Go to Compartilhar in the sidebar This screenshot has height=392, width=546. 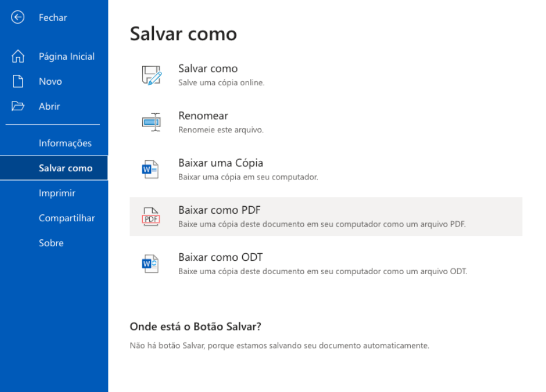pos(67,218)
